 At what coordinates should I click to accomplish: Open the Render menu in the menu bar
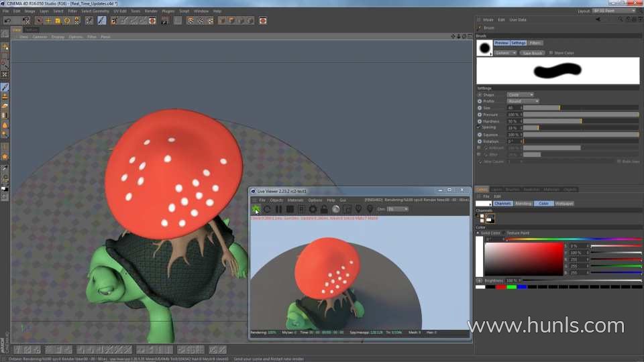[151, 11]
